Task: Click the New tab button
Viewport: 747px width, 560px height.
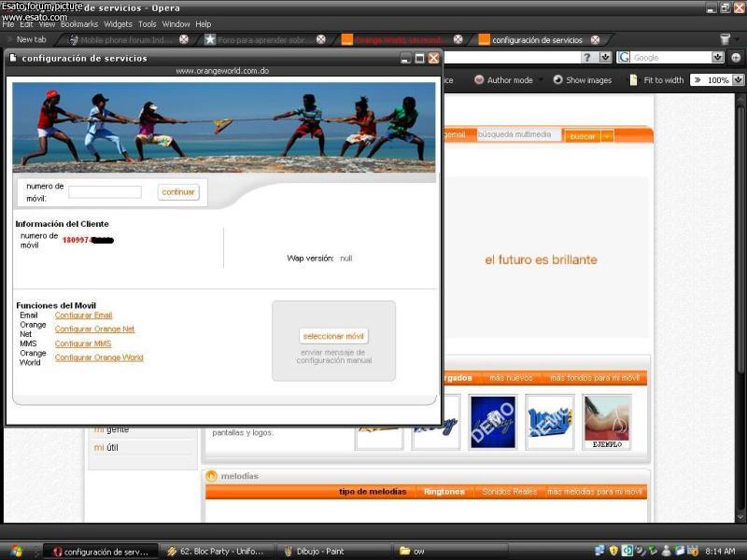Action: point(31,39)
